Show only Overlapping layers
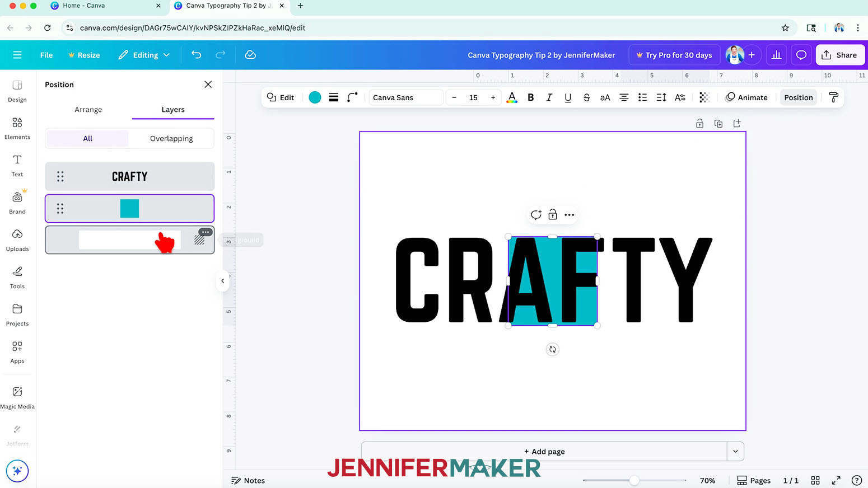868x488 pixels. pyautogui.click(x=171, y=138)
